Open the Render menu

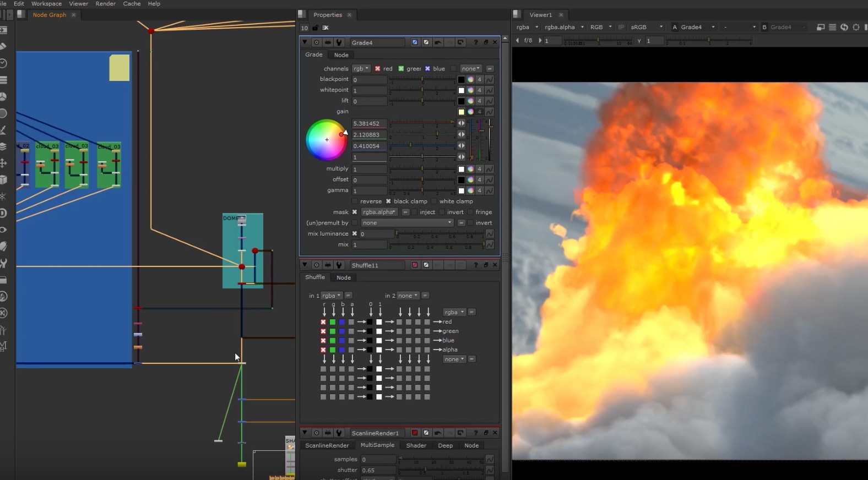105,3
